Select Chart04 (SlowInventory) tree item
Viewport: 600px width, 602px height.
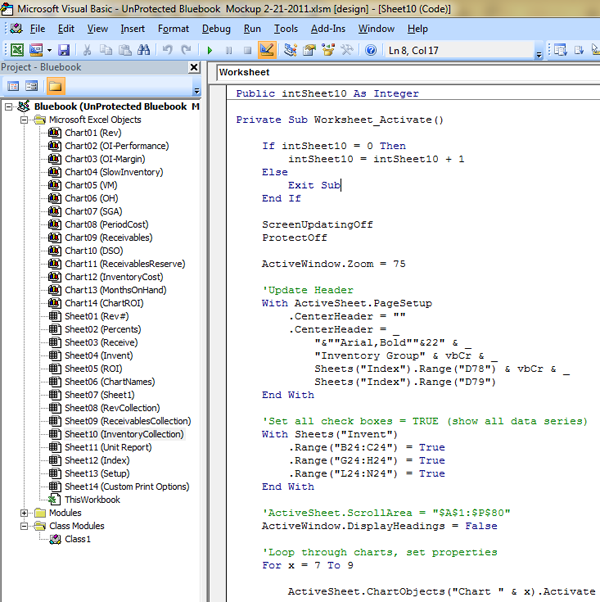114,172
